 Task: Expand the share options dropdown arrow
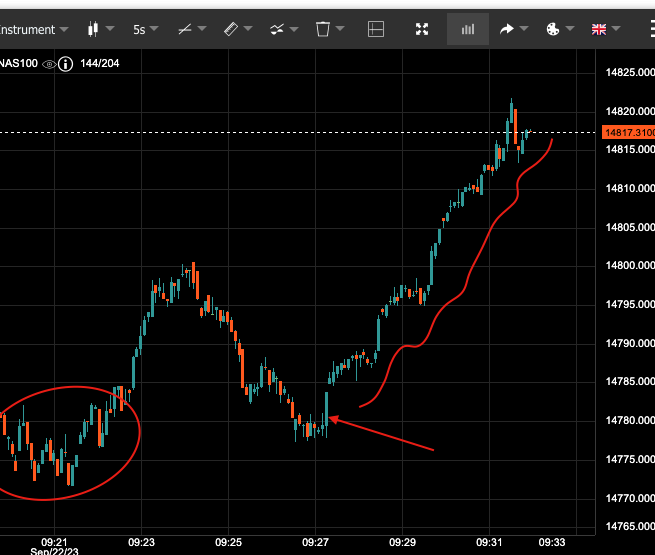[x=524, y=29]
